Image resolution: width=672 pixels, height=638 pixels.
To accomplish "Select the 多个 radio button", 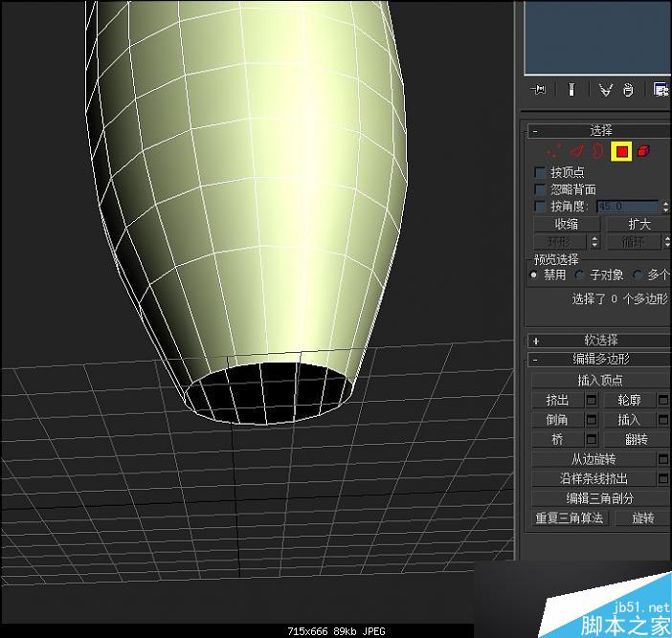I will pyautogui.click(x=638, y=275).
